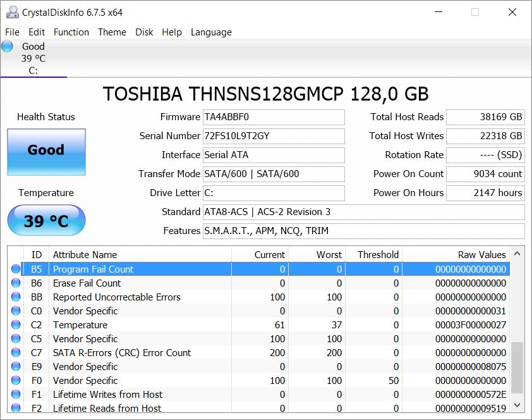Open the File menu
This screenshot has width=532, height=420.
point(12,32)
